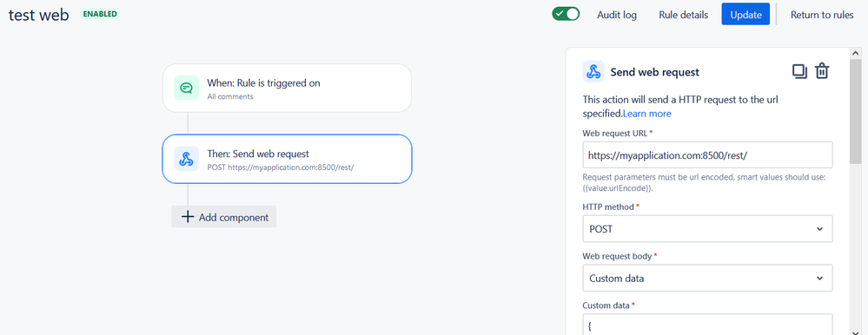
Task: Click the chevron on Custom data dropdown
Action: coord(820,278)
